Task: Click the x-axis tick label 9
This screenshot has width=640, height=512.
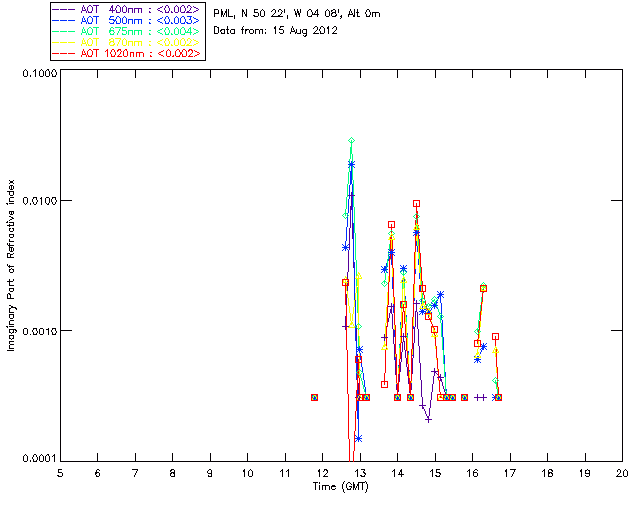Action: 210,473
